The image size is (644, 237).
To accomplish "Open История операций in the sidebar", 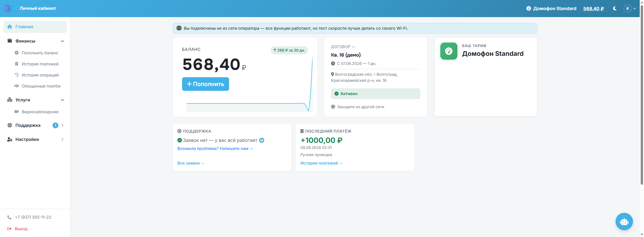I will (40, 75).
